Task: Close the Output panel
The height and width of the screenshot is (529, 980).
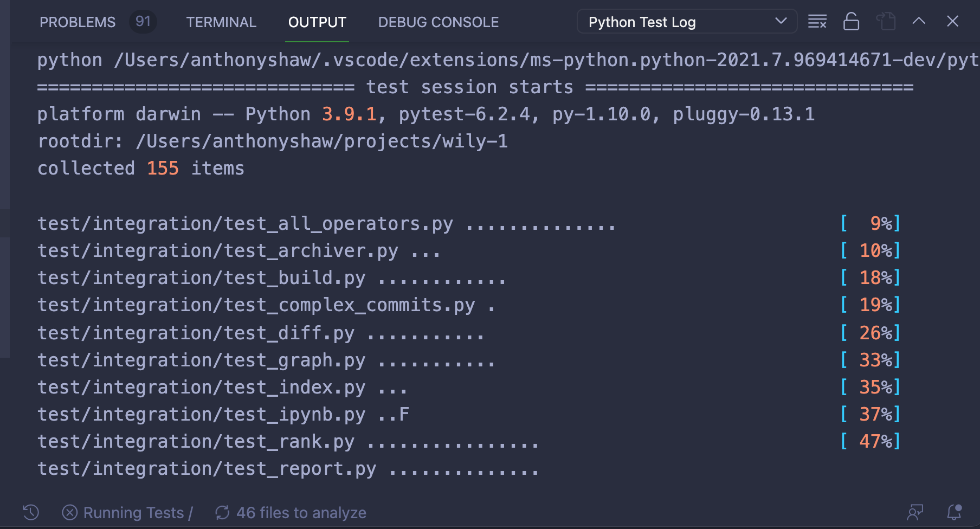Action: (x=952, y=22)
